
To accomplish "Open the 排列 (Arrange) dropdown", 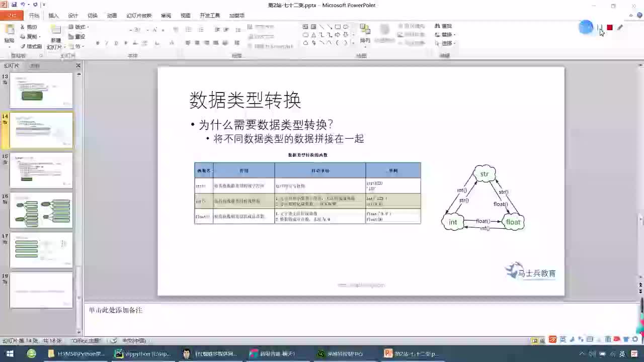I will pos(365,34).
